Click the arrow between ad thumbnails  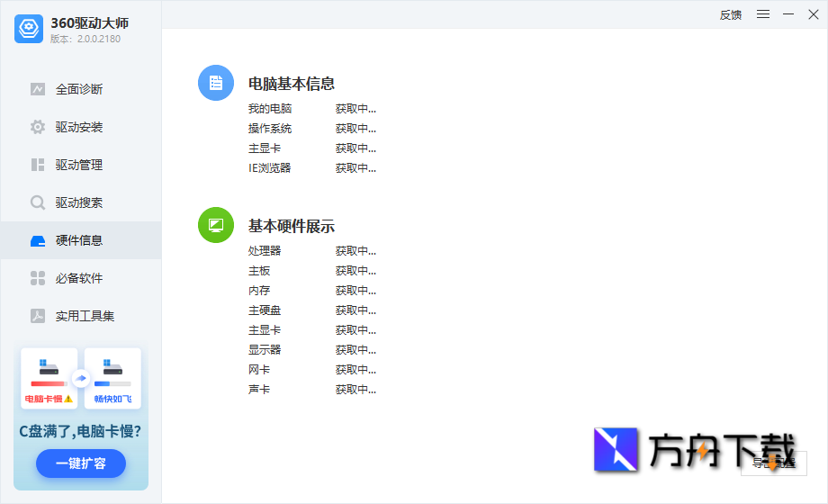point(81,378)
